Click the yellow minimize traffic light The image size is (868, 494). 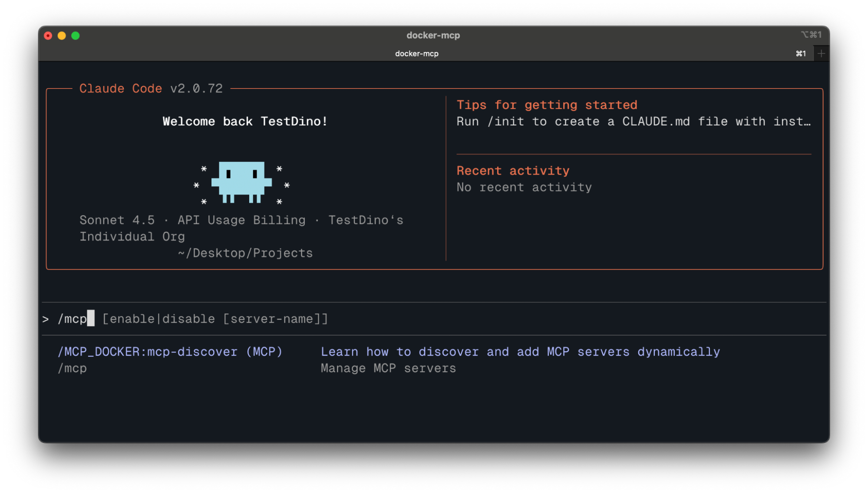coord(61,36)
